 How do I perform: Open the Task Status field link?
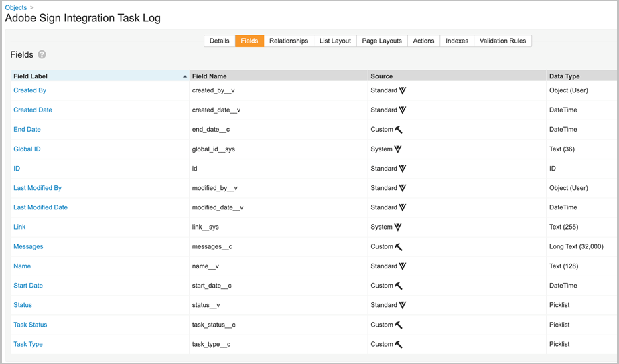pyautogui.click(x=30, y=325)
